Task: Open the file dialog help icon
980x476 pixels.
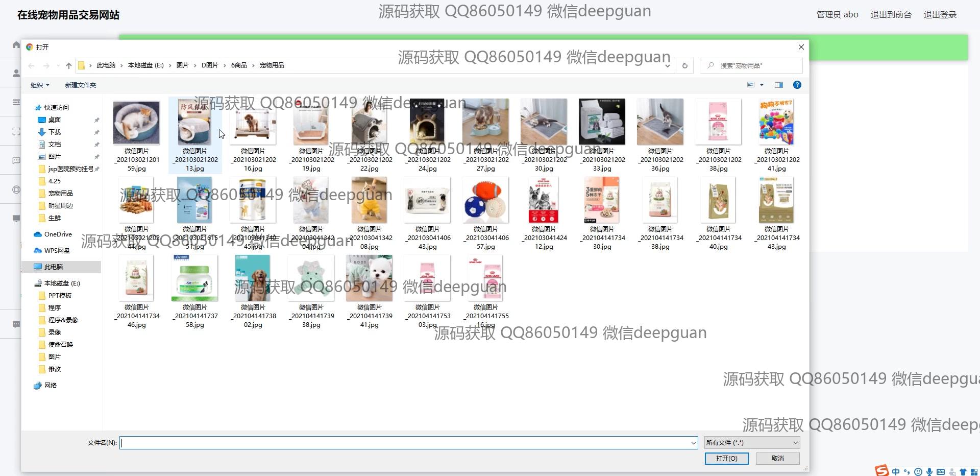Action: pyautogui.click(x=797, y=85)
